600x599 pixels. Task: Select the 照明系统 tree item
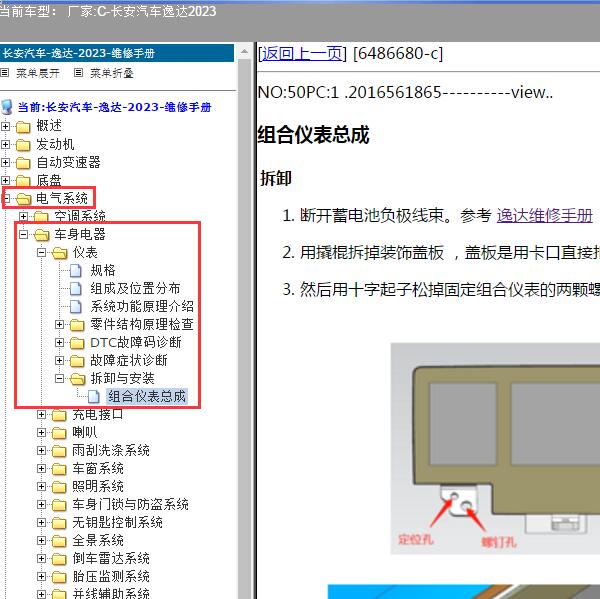[x=98, y=486]
